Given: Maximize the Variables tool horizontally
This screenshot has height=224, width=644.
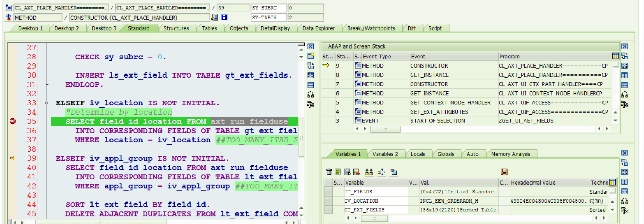Looking at the screenshot, I should tap(624, 191).
